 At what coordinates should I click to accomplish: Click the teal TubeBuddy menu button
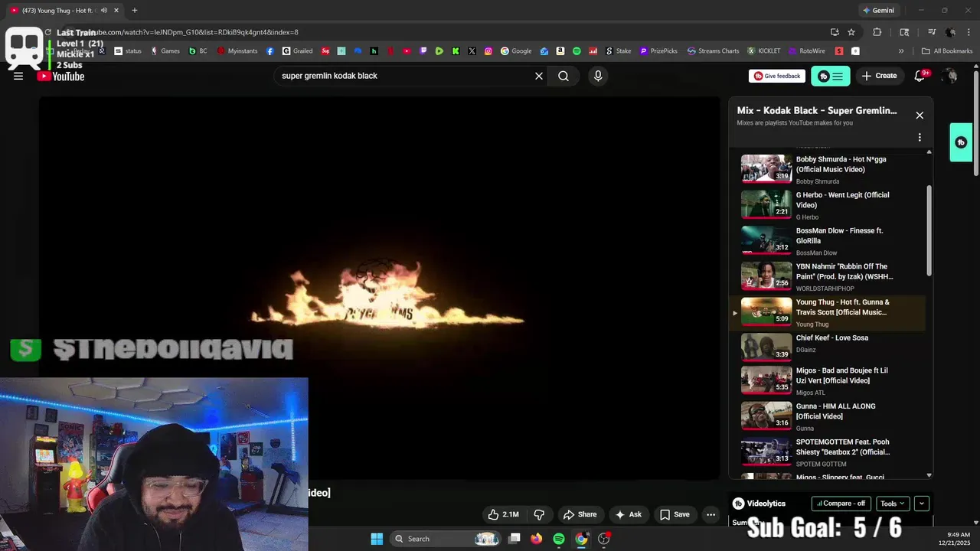[x=831, y=76]
